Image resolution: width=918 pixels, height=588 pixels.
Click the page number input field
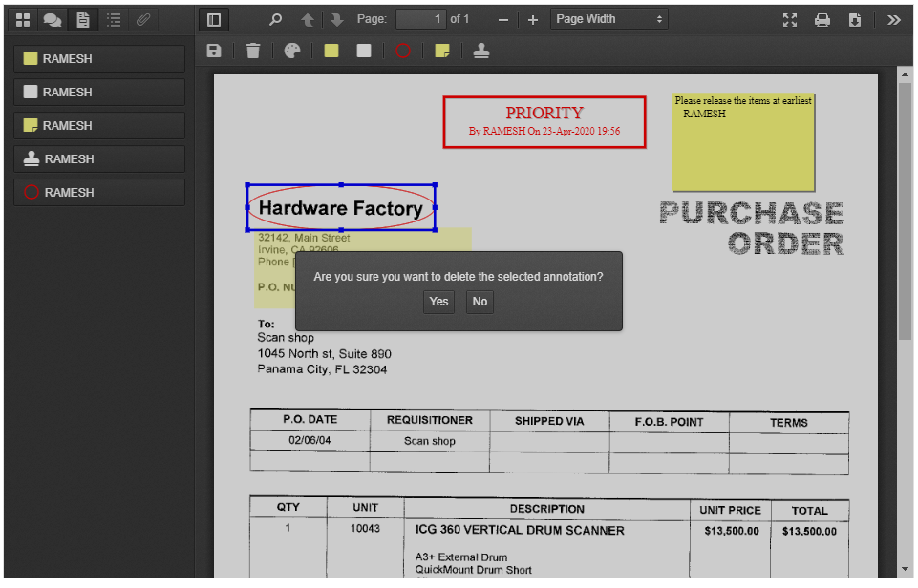pos(420,19)
